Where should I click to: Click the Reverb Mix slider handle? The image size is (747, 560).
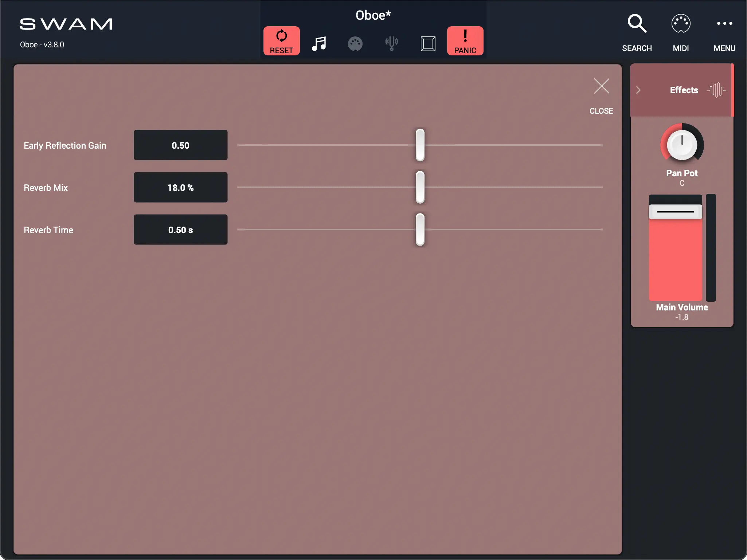coord(420,187)
